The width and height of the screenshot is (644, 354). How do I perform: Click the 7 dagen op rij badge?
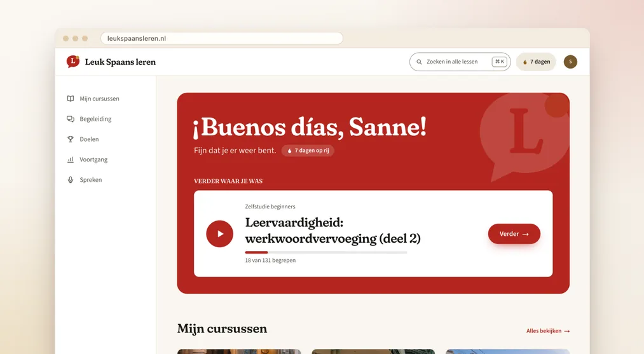coord(308,150)
